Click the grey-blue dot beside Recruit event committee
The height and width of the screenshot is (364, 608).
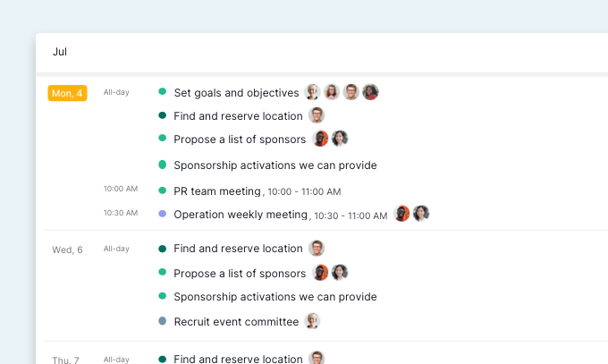162,321
